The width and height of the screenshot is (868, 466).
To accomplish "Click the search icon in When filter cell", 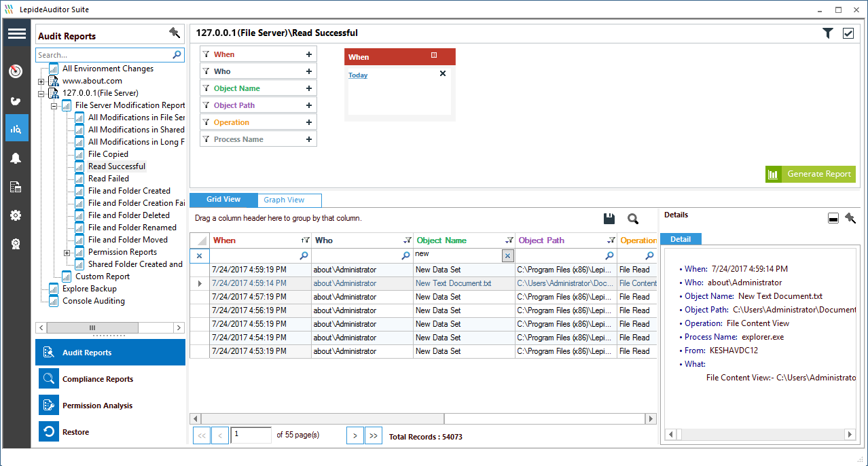I will coord(304,255).
